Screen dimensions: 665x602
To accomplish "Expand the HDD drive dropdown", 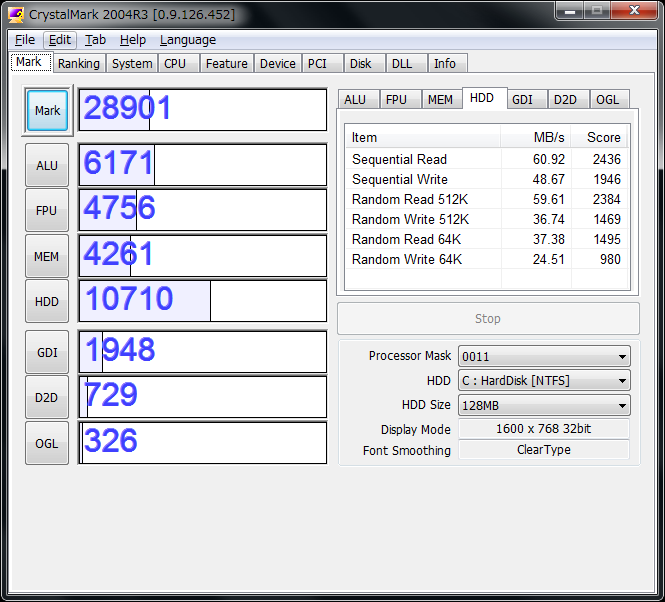I will 544,381.
